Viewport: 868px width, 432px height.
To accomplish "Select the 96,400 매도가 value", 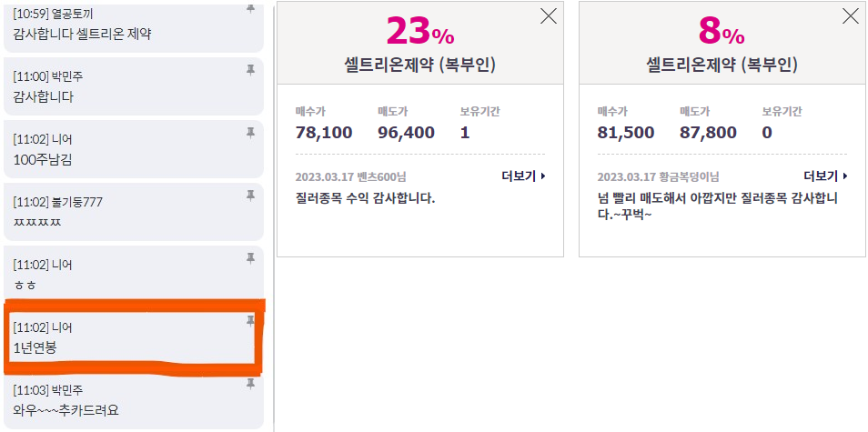I will coord(407,133).
